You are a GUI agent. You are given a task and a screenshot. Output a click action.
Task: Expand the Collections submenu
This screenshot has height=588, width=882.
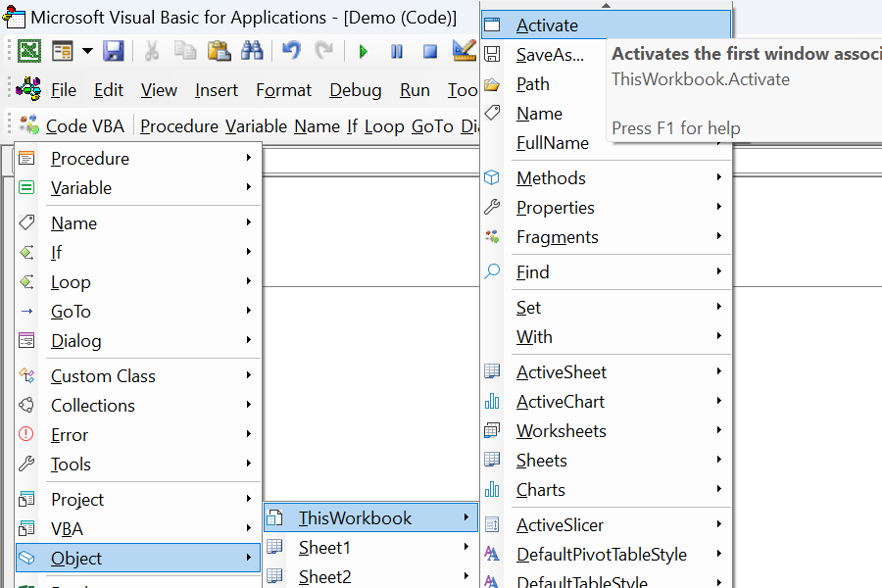click(138, 405)
